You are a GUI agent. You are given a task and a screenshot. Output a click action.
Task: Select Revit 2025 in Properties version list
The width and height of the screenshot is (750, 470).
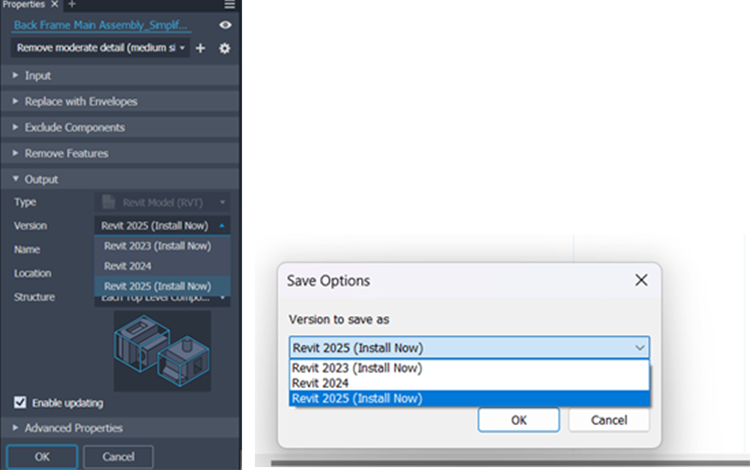point(162,286)
